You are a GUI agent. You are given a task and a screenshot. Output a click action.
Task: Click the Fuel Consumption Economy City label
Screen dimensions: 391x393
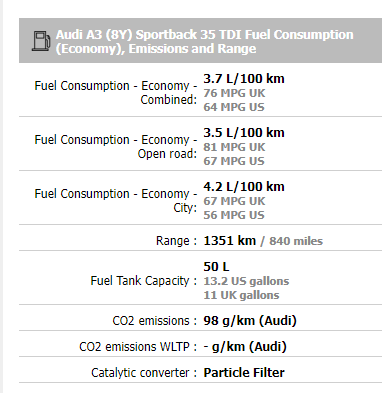(116, 201)
